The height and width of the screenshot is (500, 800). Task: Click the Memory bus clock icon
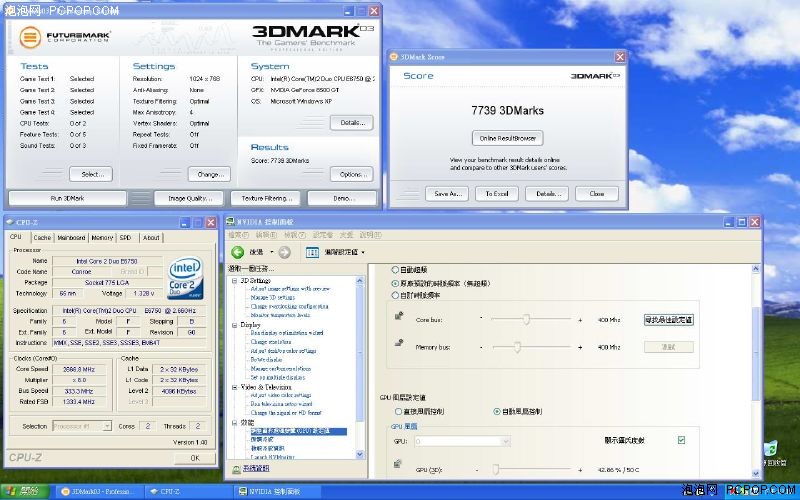(399, 344)
